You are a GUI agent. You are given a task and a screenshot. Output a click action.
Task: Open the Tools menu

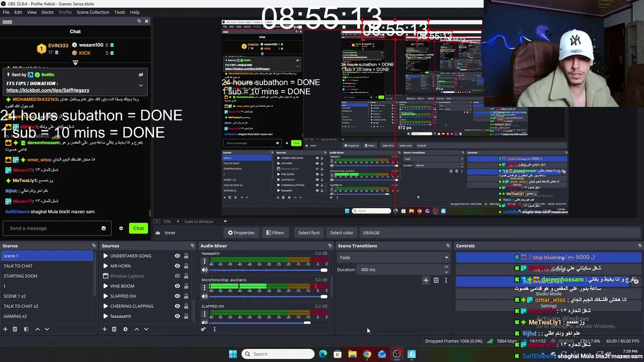(120, 12)
